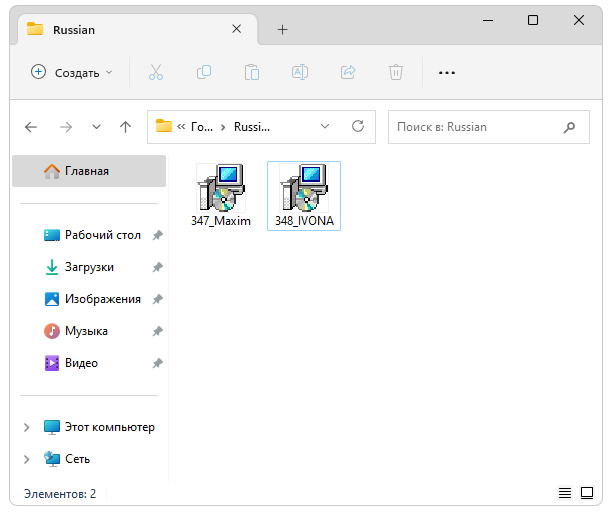The height and width of the screenshot is (513, 608).
Task: Click path arrow between Го... and Russi...
Action: tap(223, 128)
